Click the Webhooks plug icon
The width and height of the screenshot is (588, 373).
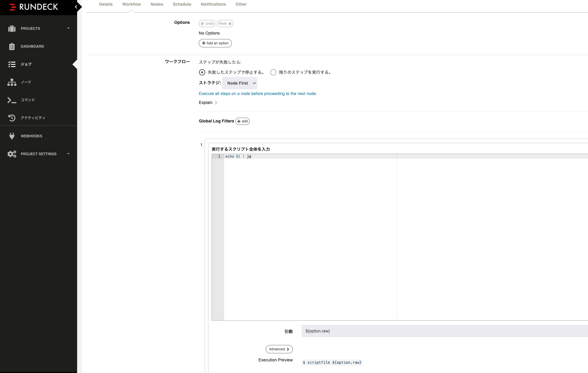coord(12,136)
